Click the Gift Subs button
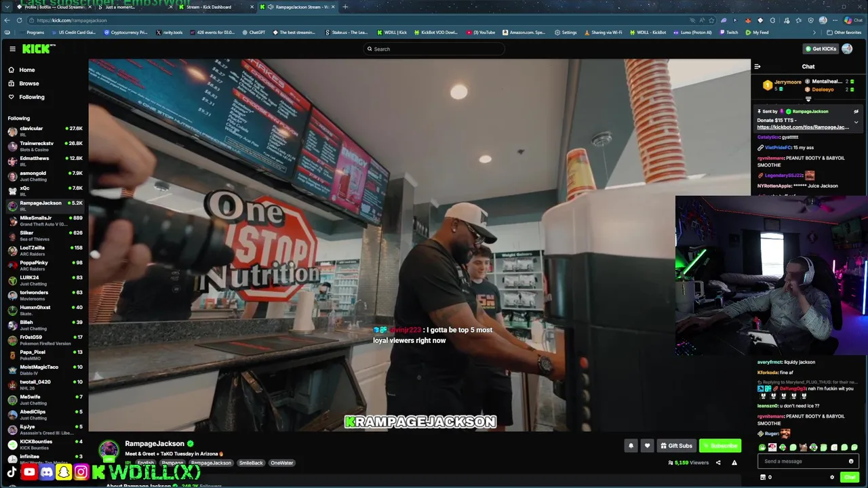This screenshot has height=488, width=868. (x=677, y=446)
